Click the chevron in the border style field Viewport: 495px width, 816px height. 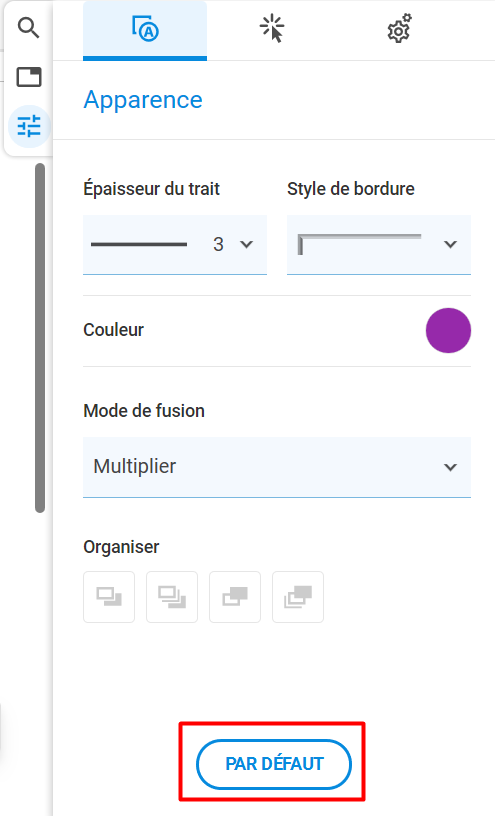(450, 244)
